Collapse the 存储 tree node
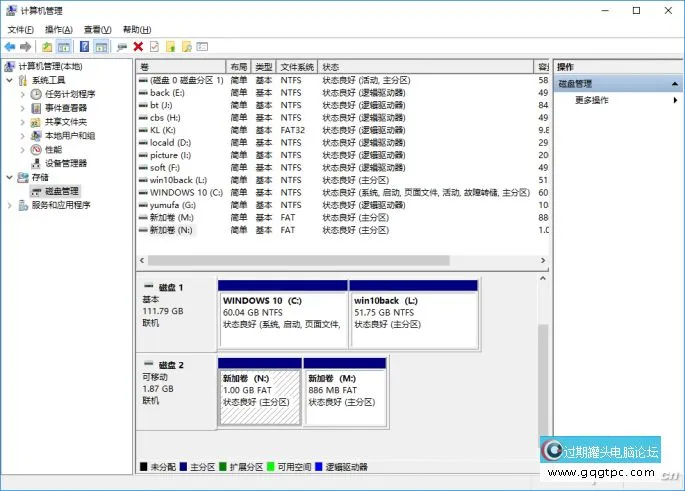Image resolution: width=685 pixels, height=491 pixels. click(x=10, y=177)
